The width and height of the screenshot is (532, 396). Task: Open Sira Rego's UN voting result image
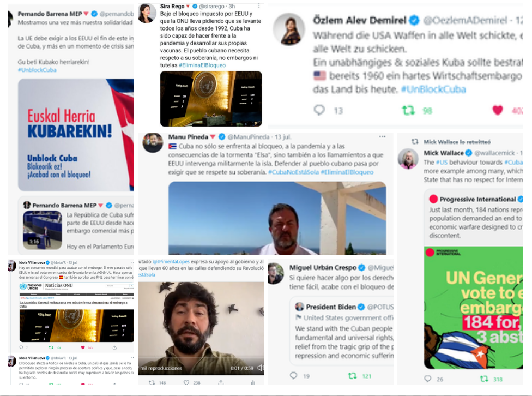pyautogui.click(x=211, y=99)
